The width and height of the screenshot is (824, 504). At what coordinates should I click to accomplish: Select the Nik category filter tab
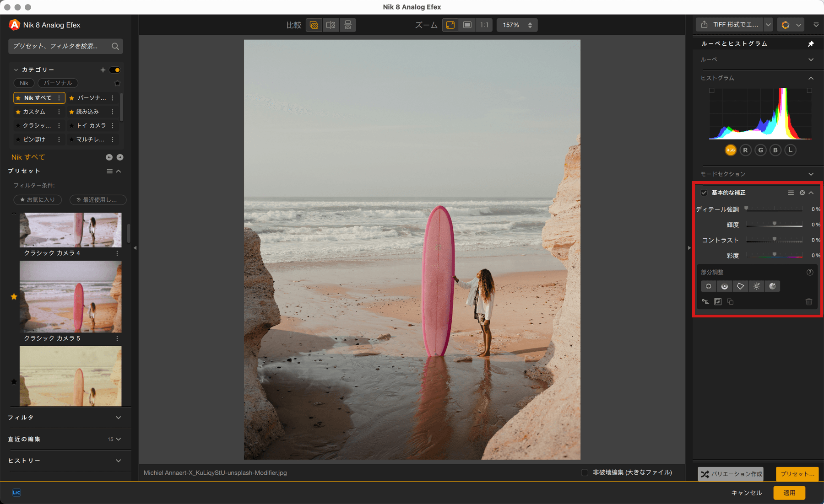point(24,83)
